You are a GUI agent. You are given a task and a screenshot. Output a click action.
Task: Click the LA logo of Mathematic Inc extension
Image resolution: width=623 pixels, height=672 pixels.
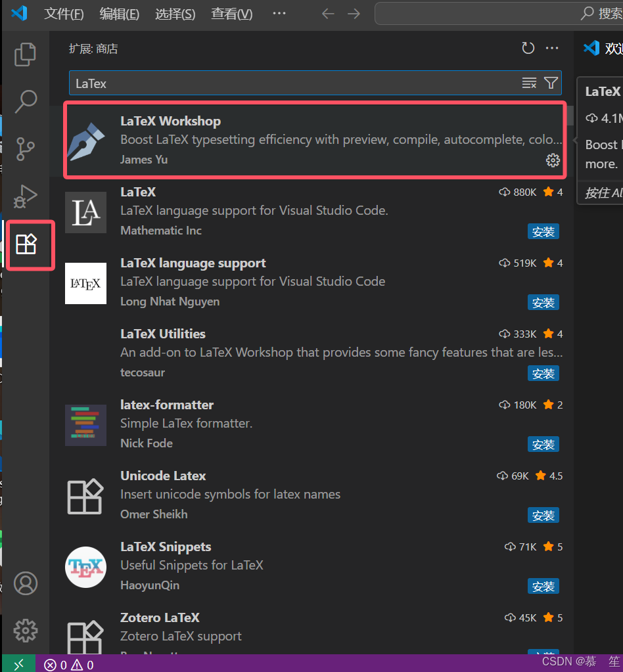(85, 213)
